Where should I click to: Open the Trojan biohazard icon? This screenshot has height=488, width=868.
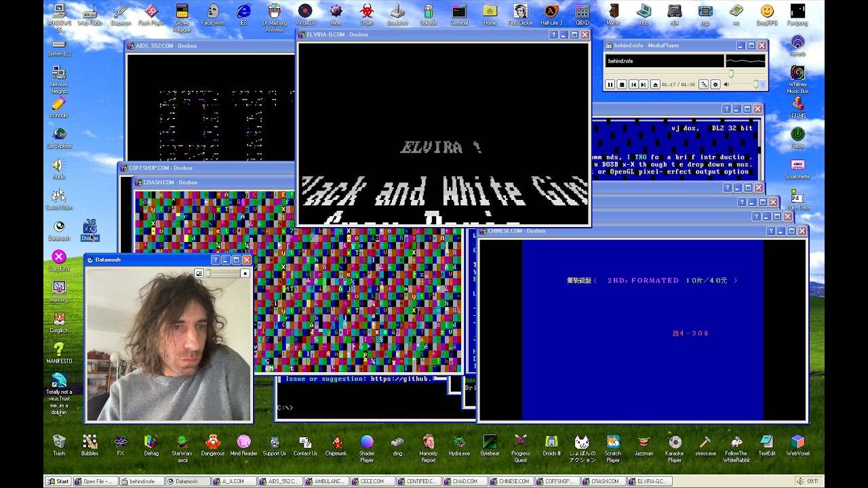(367, 15)
